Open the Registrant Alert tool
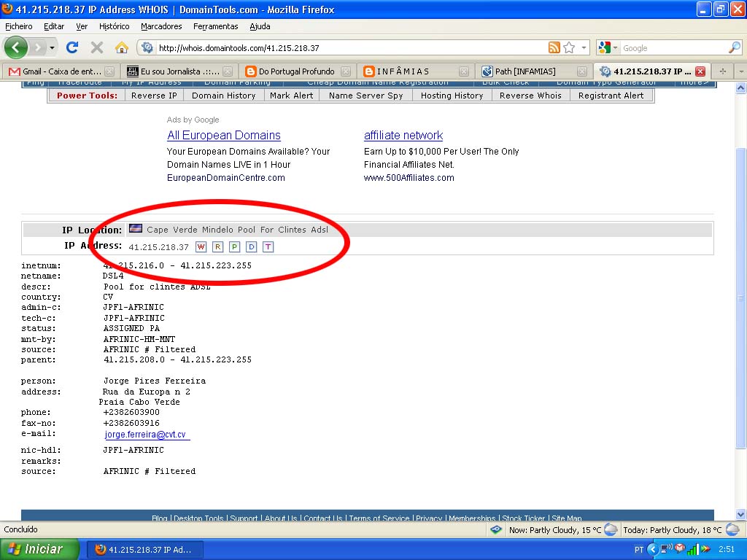Viewport: 747px width, 560px height. pyautogui.click(x=611, y=96)
